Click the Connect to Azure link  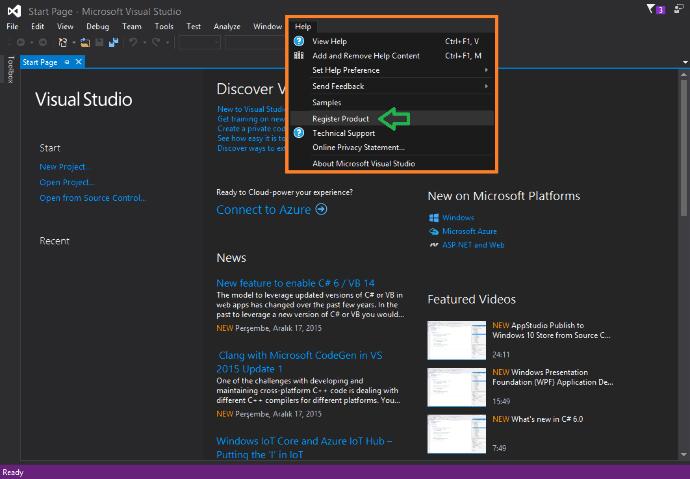[264, 209]
